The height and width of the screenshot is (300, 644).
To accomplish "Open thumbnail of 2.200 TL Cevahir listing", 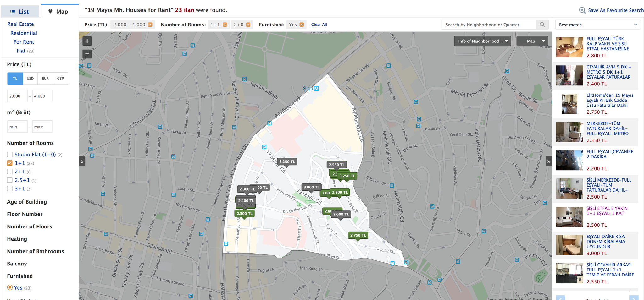I will 569,160.
